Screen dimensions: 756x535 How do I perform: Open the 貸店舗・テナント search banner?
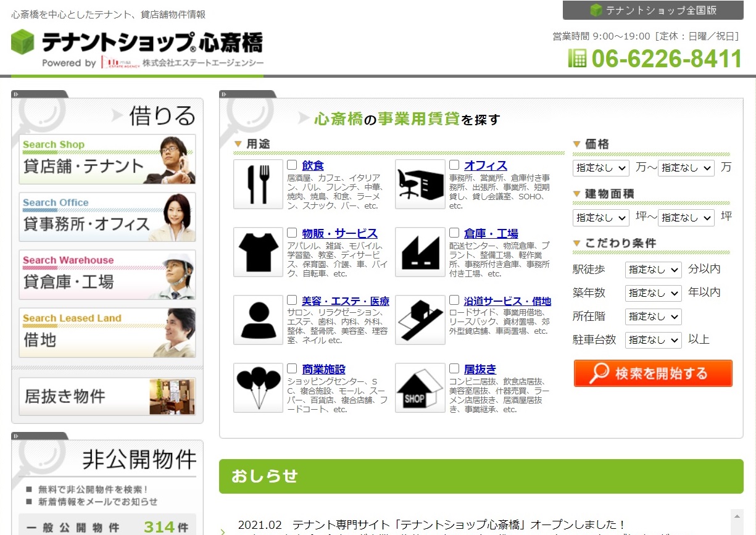click(x=107, y=159)
